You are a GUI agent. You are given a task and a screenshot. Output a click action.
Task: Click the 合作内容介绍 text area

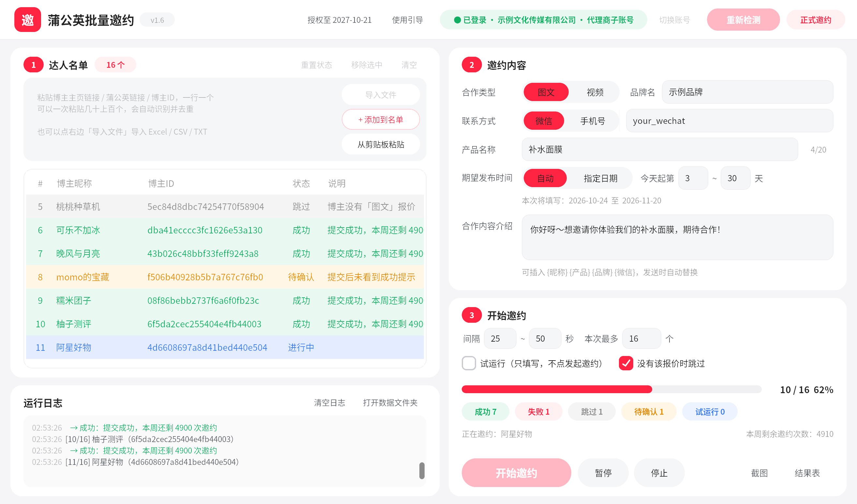point(677,237)
